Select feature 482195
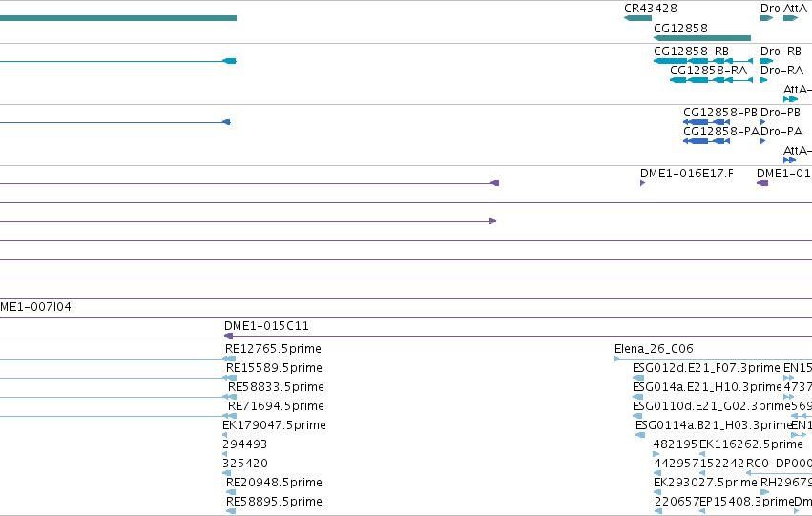Image resolution: width=812 pixels, height=516 pixels. (676, 444)
